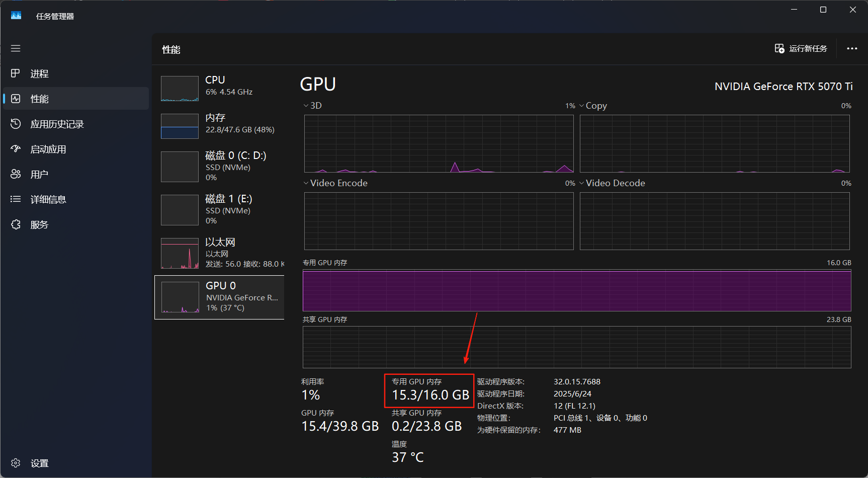Collapse the 3D graph section

coord(306,105)
